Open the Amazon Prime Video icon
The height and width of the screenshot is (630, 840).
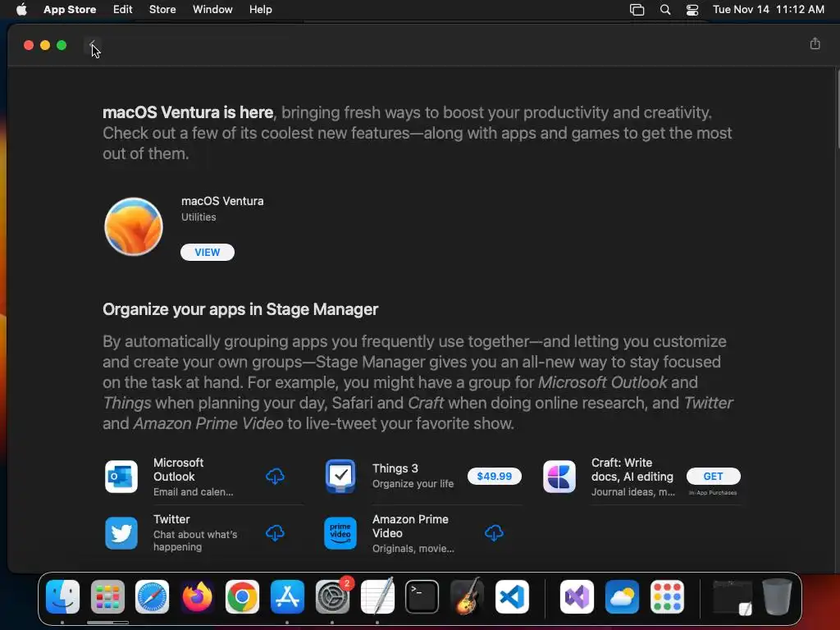click(340, 533)
